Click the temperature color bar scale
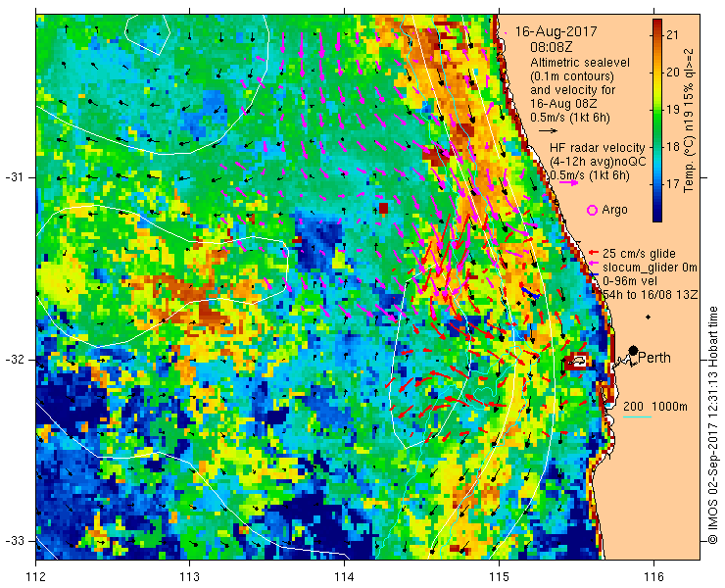Screen dimensions: 725x588 click(657, 121)
